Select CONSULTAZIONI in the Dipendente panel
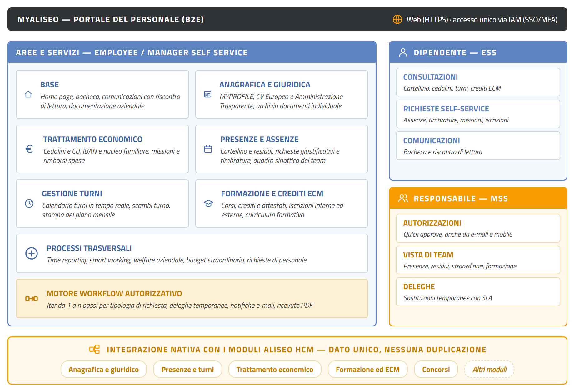The width and height of the screenshot is (575, 392). point(478,82)
